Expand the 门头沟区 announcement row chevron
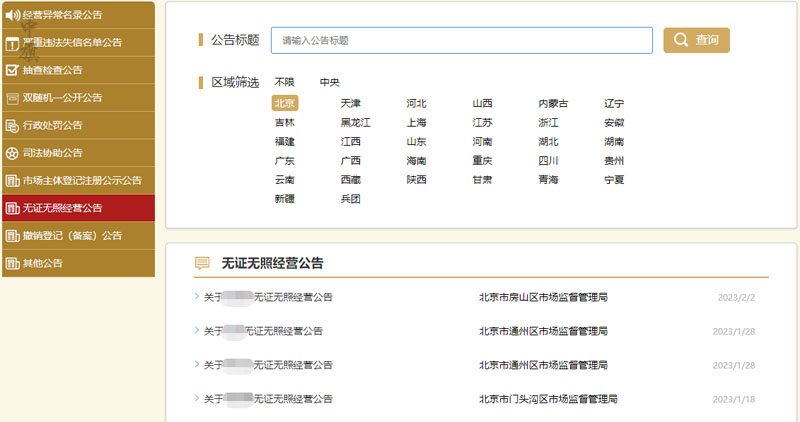Viewport: 800px width, 422px height. 197,398
